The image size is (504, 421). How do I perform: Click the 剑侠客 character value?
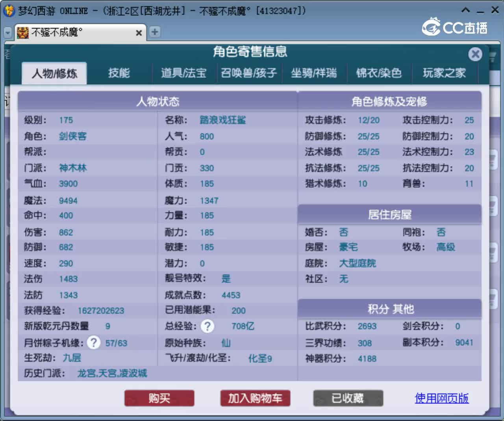point(73,136)
